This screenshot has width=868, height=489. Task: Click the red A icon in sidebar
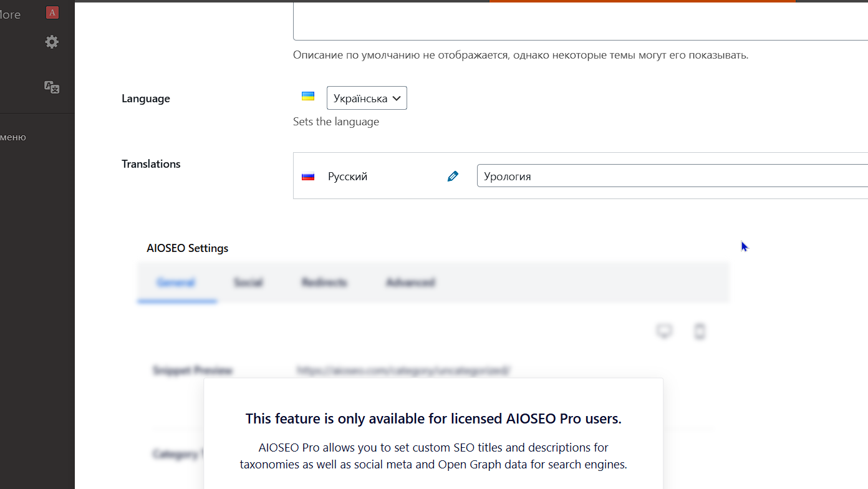52,12
